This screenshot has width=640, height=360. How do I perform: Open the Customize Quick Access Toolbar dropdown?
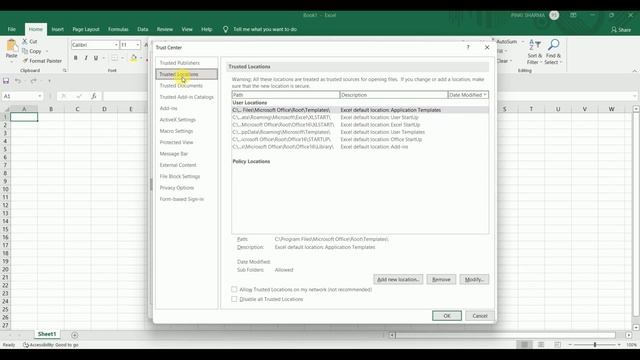point(49,81)
